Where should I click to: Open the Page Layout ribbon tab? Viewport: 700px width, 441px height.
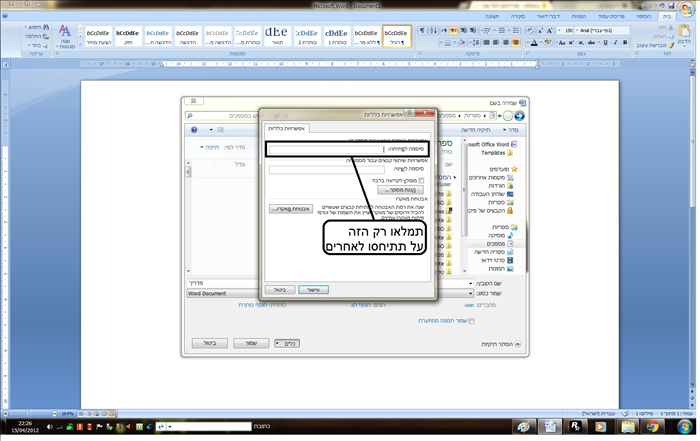pyautogui.click(x=611, y=16)
